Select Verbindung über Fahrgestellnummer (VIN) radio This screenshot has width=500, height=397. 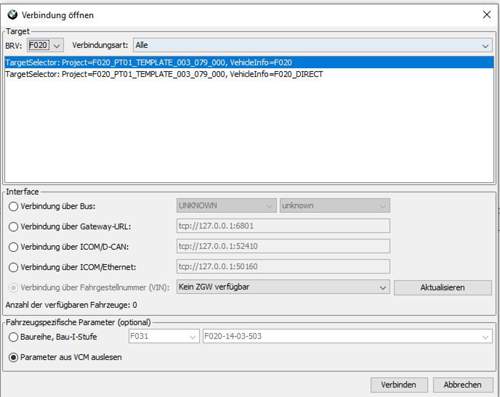point(13,287)
